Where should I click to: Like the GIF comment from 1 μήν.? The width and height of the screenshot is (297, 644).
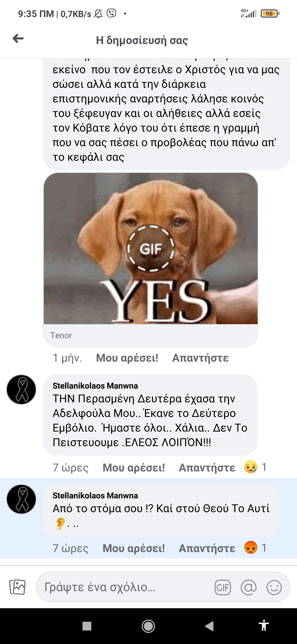point(127,358)
